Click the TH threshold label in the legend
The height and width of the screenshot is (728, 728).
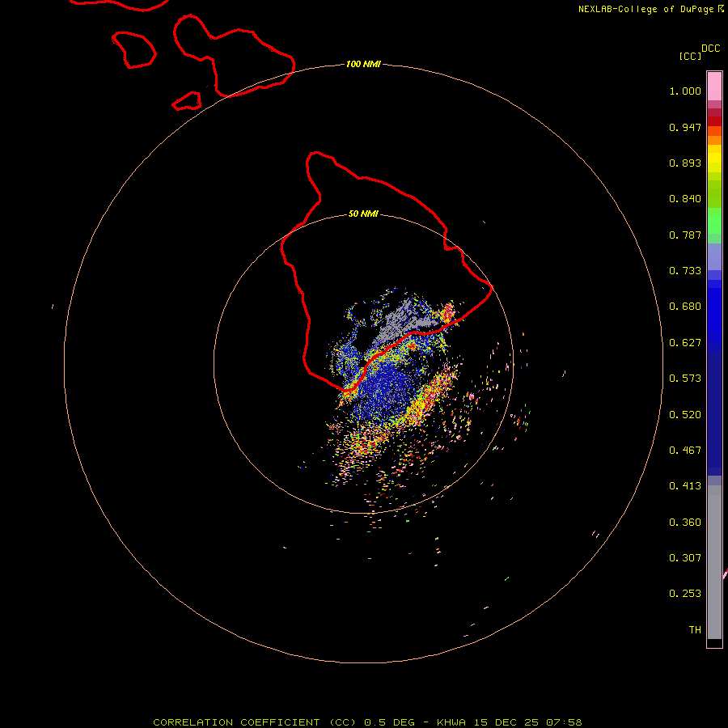coord(695,630)
